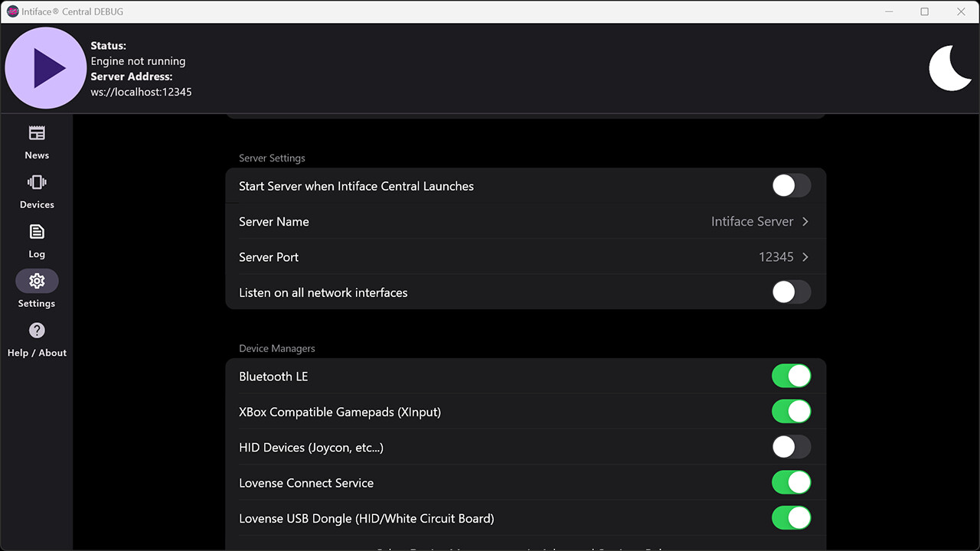Image resolution: width=980 pixels, height=551 pixels.
Task: Turn on Listen on all network interfaces
Action: tap(791, 292)
